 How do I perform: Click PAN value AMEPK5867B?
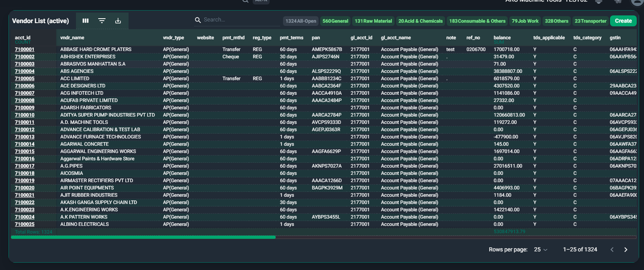coord(327,49)
